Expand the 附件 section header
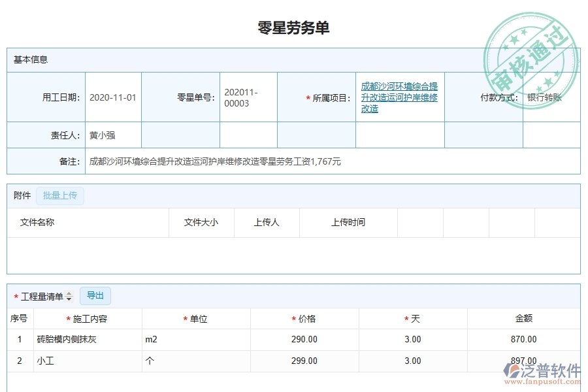Viewport: 588px width, 392px height. click(x=22, y=195)
